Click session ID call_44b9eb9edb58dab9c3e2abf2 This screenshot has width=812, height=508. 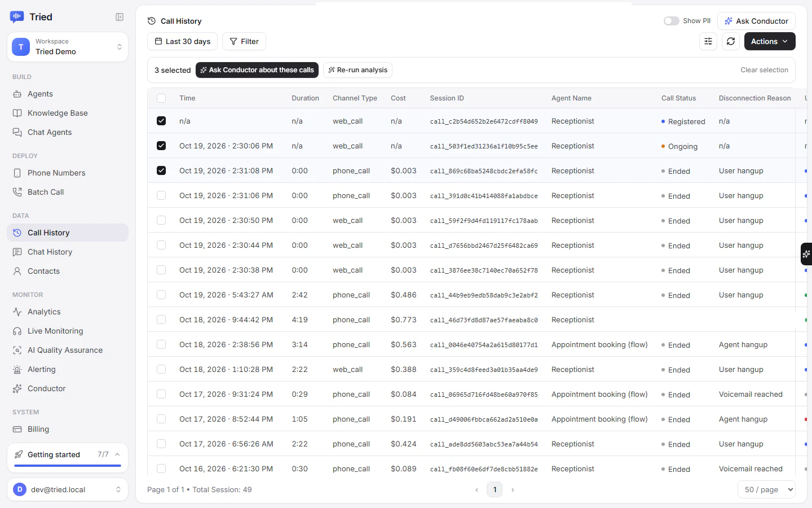(x=484, y=295)
